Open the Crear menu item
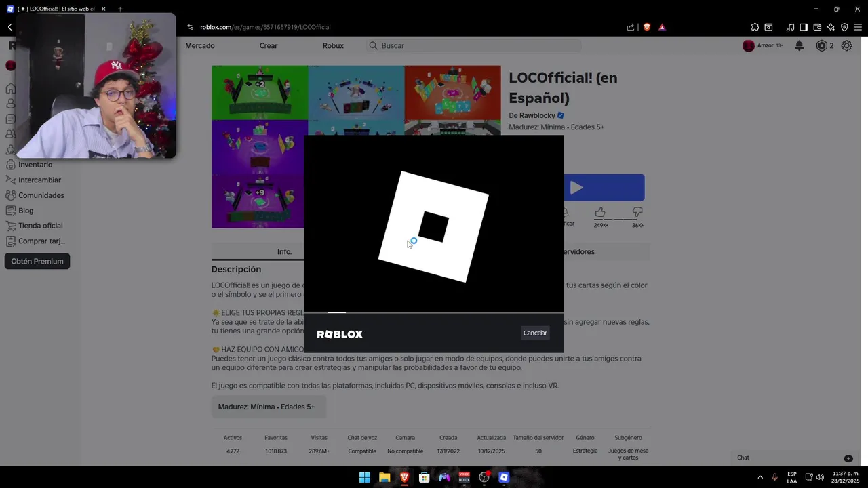868x488 pixels. coord(269,45)
